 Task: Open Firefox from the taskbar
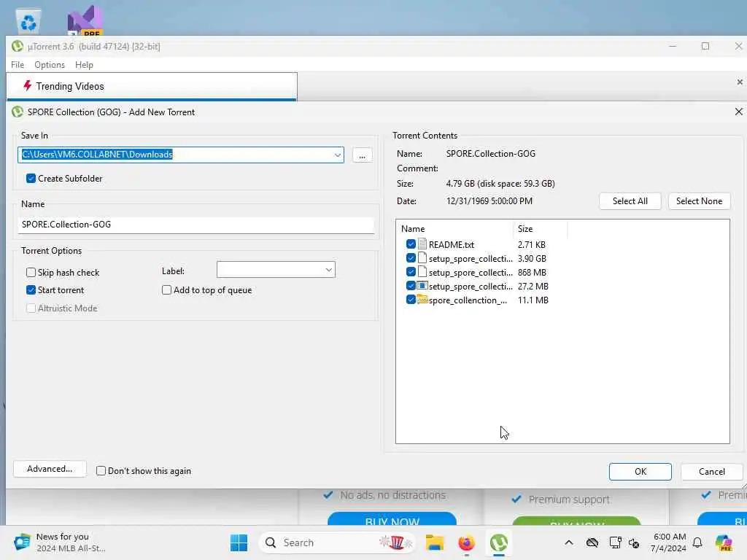(x=466, y=542)
